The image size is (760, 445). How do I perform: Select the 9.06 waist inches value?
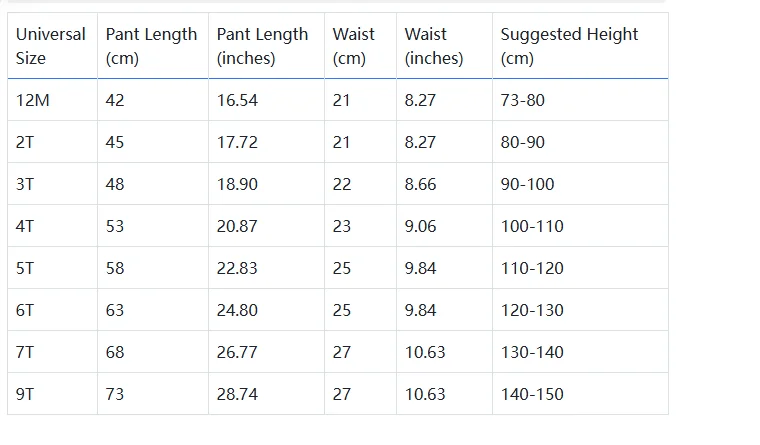pyautogui.click(x=420, y=226)
